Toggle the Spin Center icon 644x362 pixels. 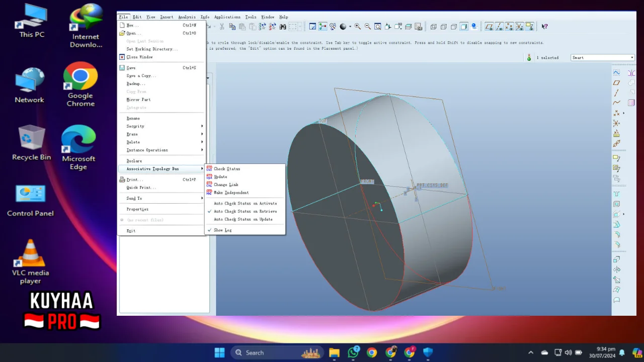323,26
